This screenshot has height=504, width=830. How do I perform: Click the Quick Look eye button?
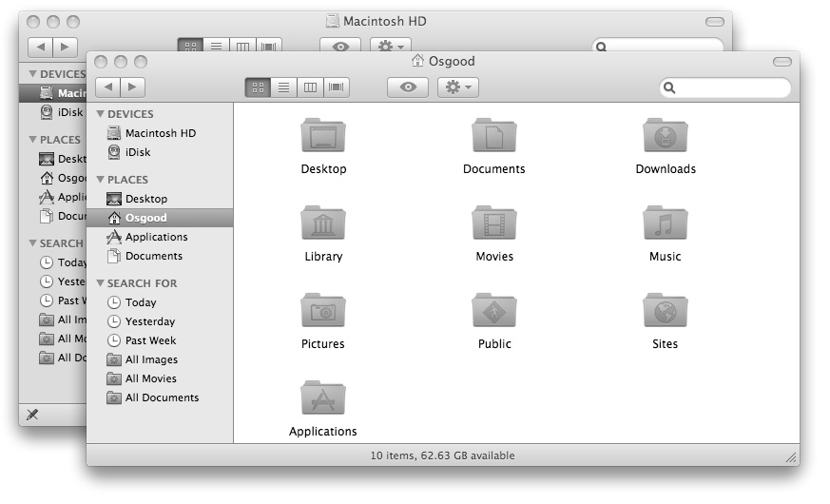408,87
